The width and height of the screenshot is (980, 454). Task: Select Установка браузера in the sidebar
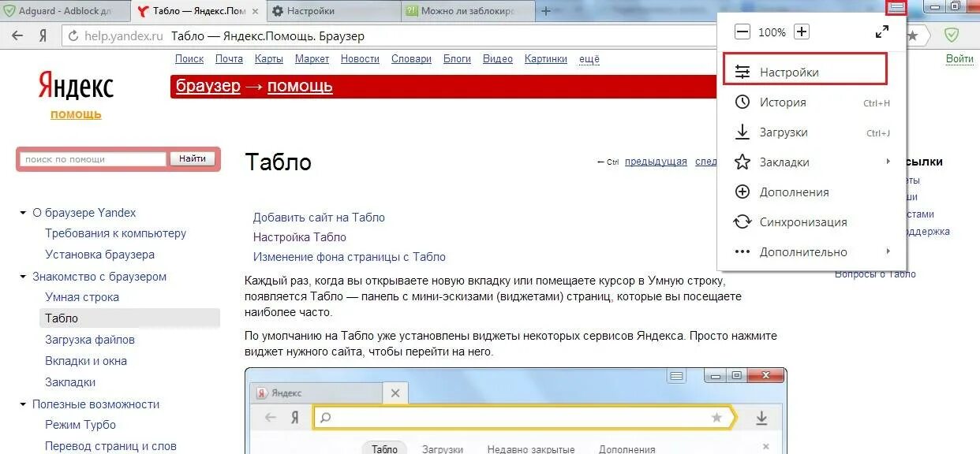coord(100,255)
